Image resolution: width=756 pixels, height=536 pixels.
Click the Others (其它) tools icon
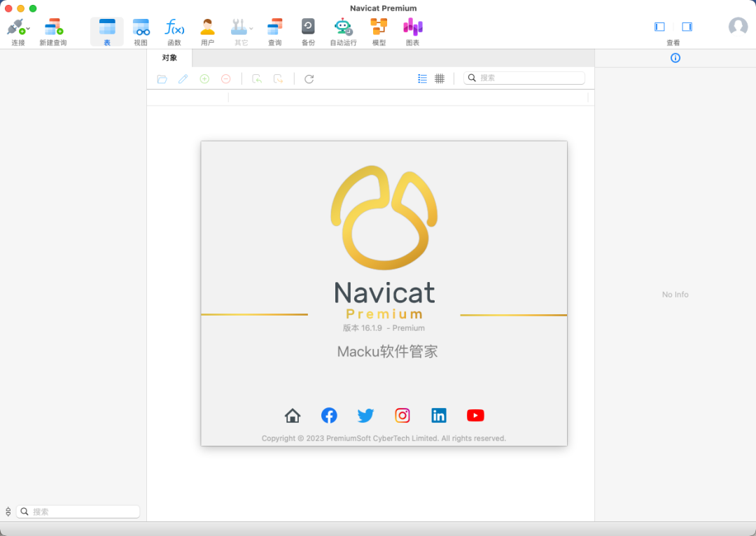[239, 27]
